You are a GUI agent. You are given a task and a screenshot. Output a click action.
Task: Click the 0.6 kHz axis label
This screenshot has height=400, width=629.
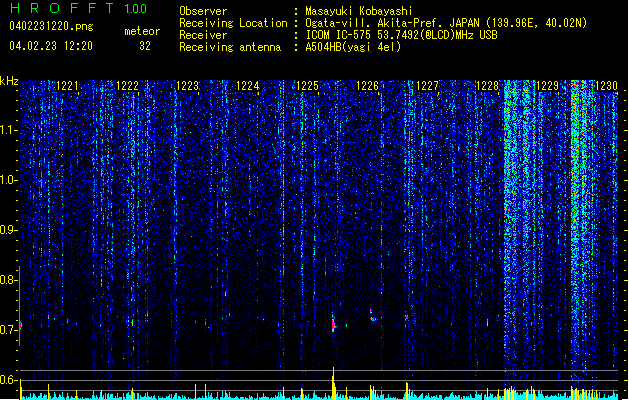[9, 380]
